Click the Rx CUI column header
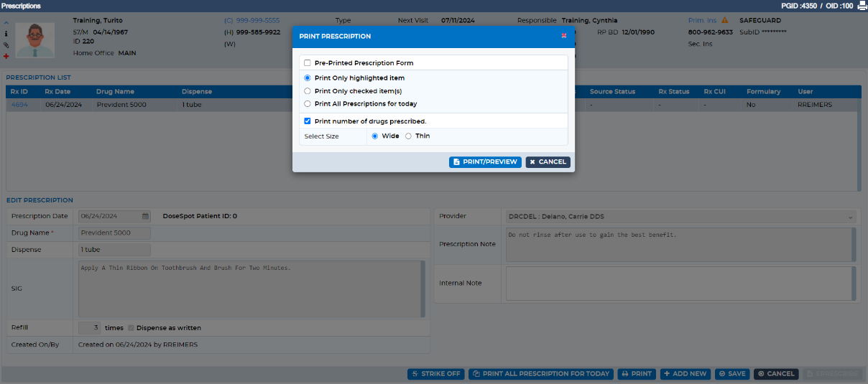Screen dimensions: 868x384 pos(716,92)
